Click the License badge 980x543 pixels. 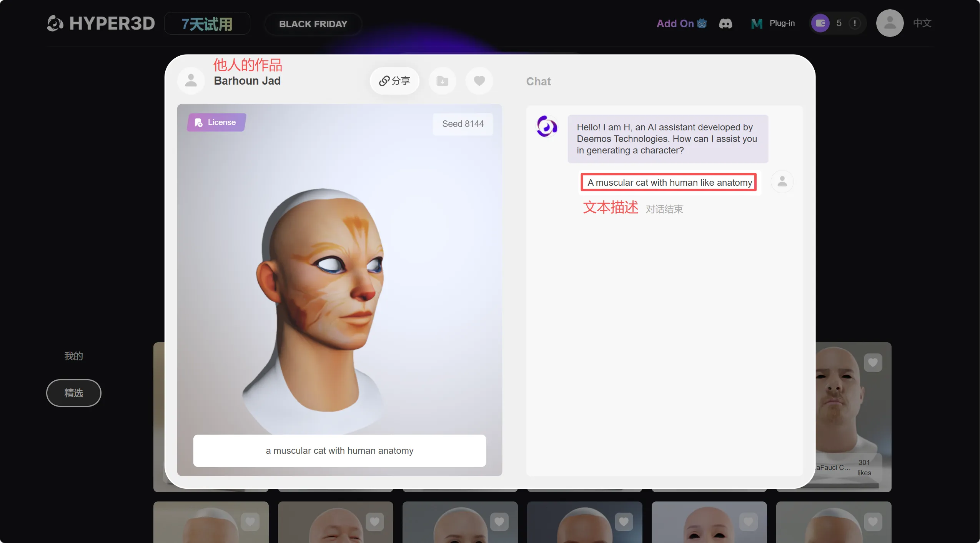[x=216, y=122]
